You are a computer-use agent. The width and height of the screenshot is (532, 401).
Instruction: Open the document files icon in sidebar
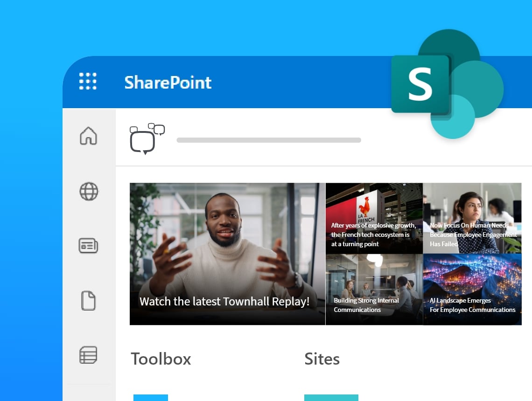pos(89,301)
